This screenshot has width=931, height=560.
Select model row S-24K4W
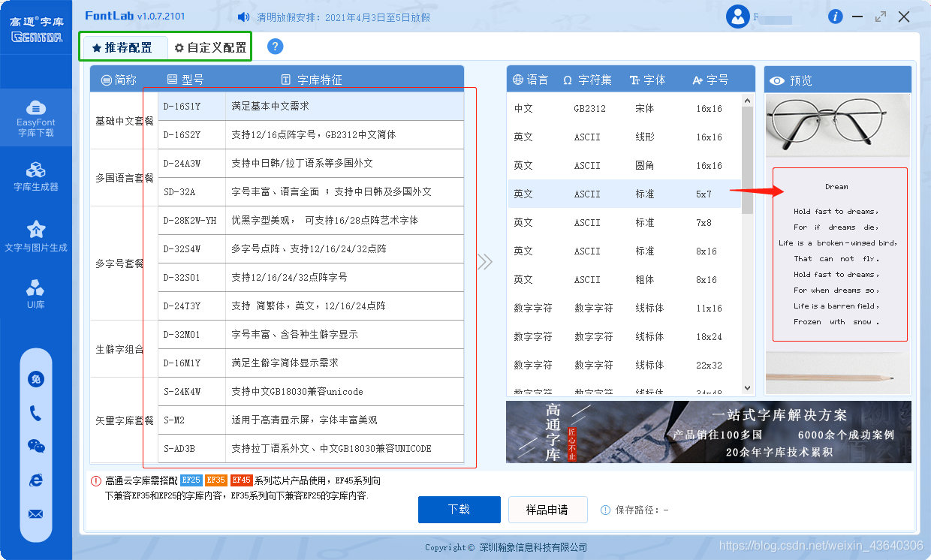pos(311,392)
